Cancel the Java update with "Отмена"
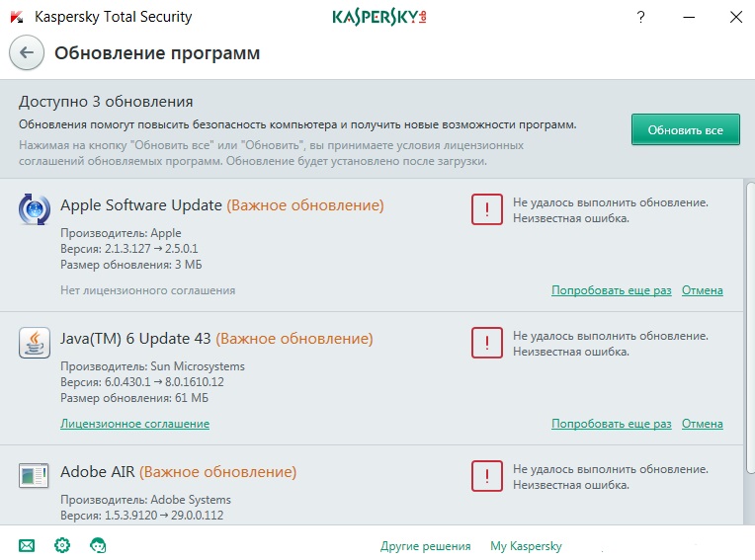755x560 pixels. [x=702, y=424]
